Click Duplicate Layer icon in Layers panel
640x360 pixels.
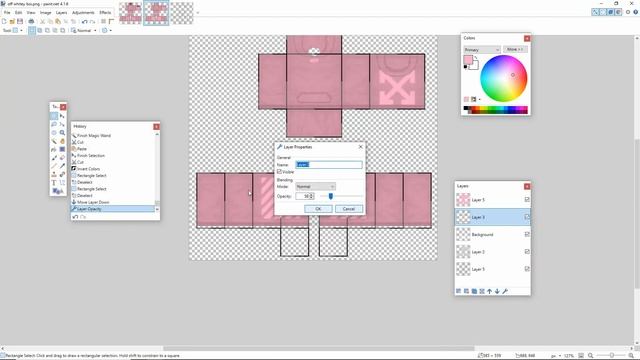474,291
